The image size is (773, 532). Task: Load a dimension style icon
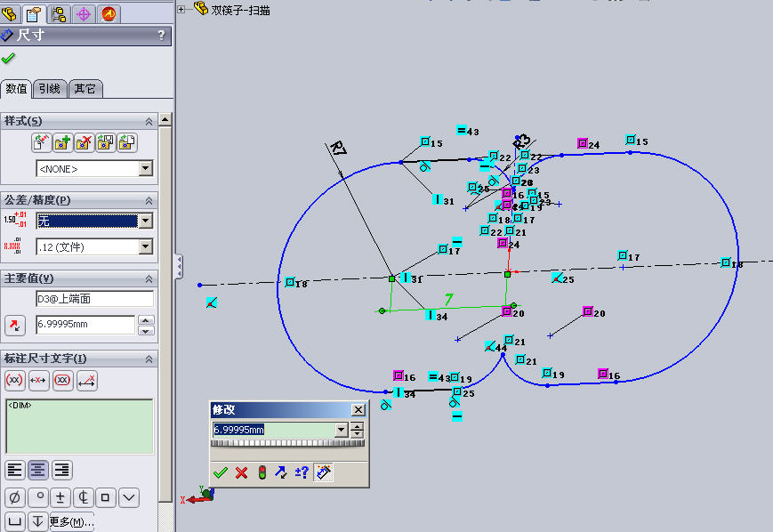(126, 142)
